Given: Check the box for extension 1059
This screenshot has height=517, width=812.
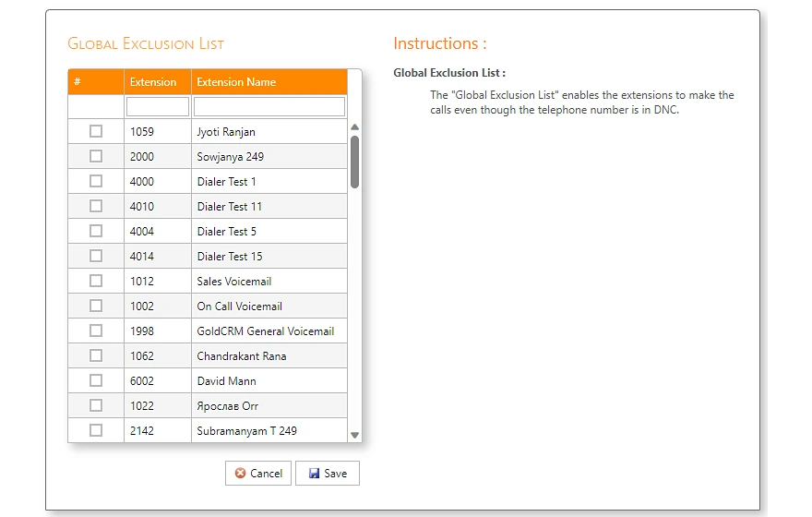Looking at the screenshot, I should (96, 131).
